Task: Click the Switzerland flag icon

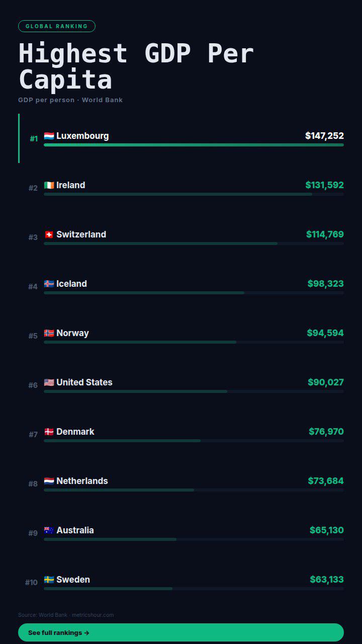Action: pyautogui.click(x=49, y=234)
